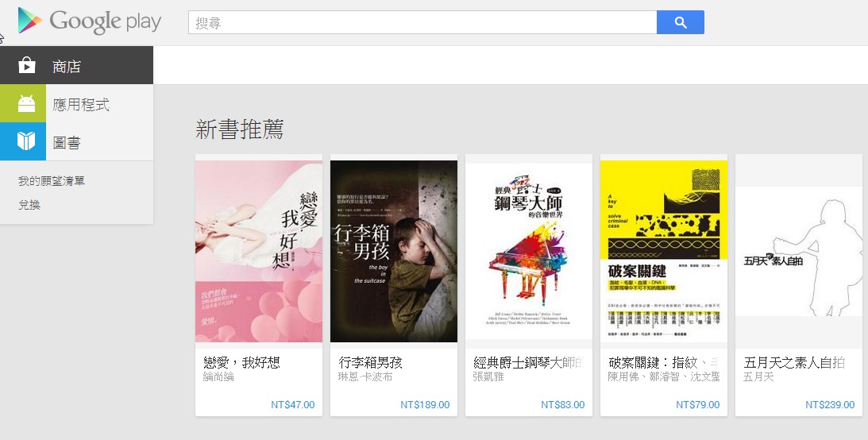Screen dimensions: 868x440
Task: Open the 戀愛，我好想 book cover
Action: pyautogui.click(x=259, y=251)
